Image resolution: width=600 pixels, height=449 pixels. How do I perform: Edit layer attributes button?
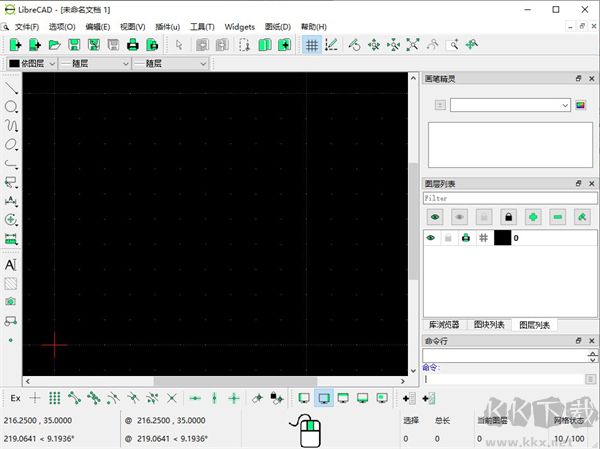[x=582, y=217]
